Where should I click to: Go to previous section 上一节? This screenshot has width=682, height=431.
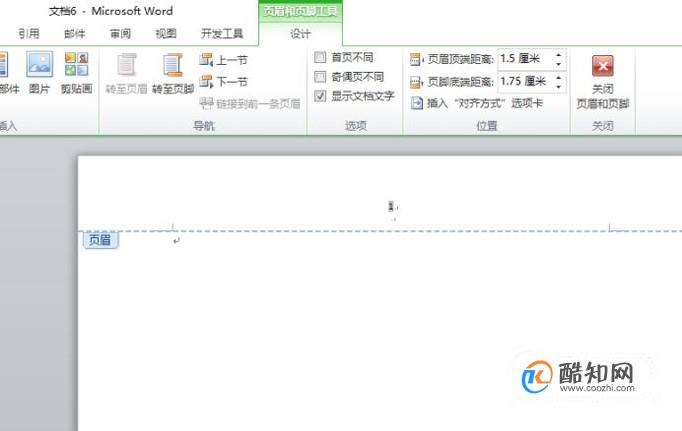(x=224, y=60)
